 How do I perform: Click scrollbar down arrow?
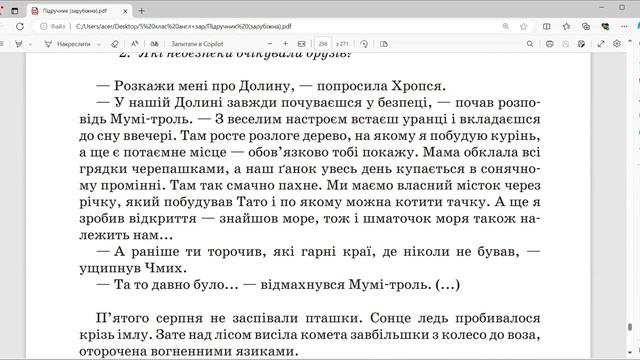point(630,352)
